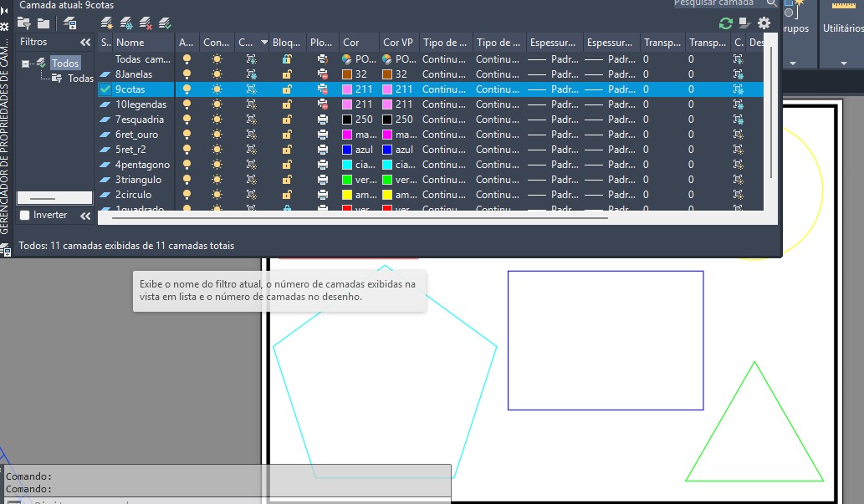Click status icon of 4pentagono layer
The image size is (864, 504).
tap(105, 165)
